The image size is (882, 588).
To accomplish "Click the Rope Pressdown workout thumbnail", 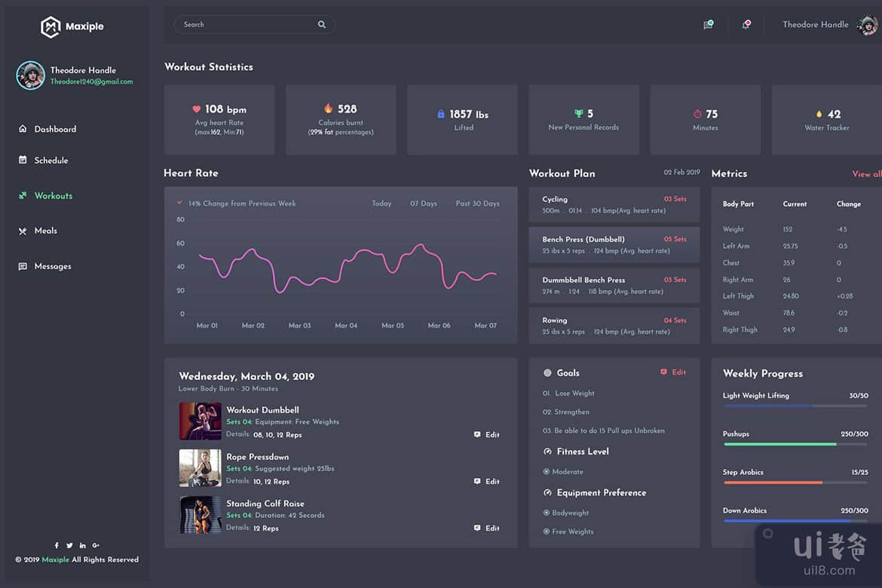I will click(x=200, y=468).
